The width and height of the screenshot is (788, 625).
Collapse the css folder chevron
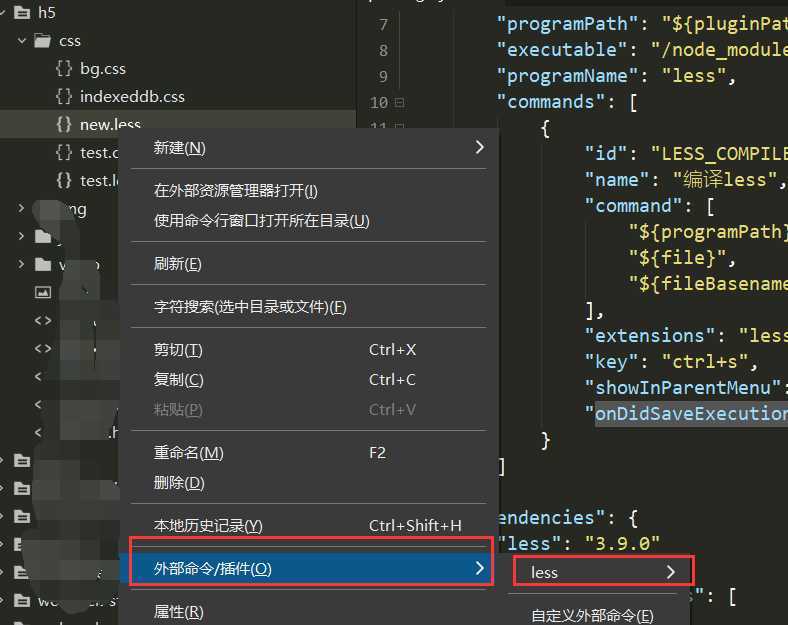22,41
